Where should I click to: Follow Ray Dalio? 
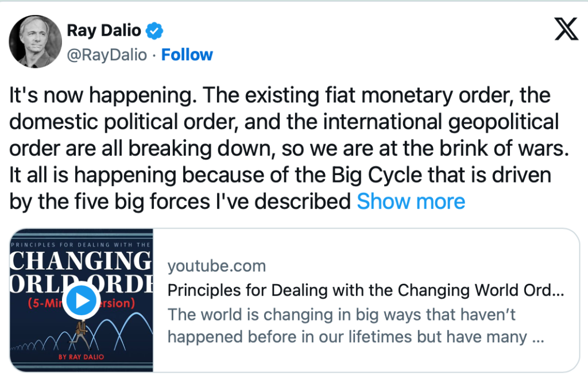tap(187, 55)
